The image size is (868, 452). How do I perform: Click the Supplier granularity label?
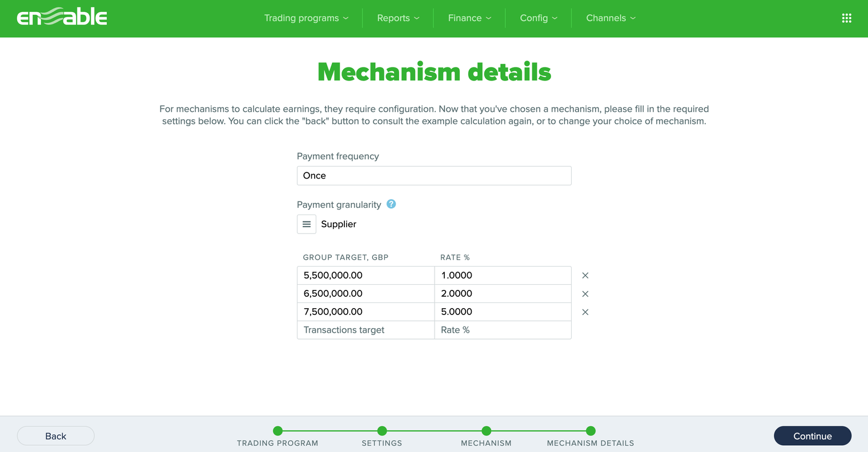click(339, 224)
